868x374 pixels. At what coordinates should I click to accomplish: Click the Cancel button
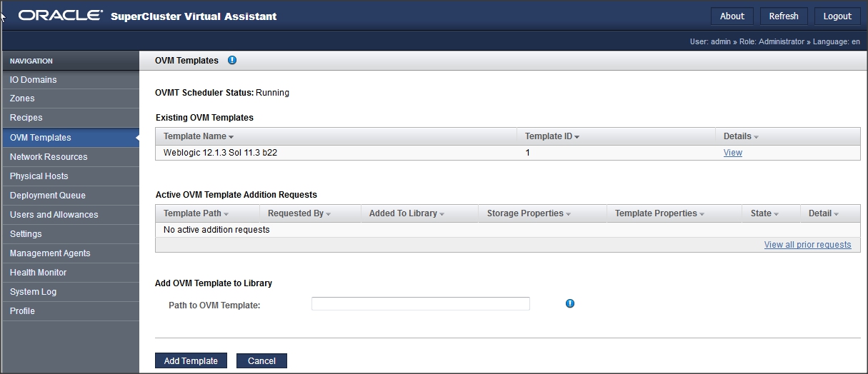(261, 361)
